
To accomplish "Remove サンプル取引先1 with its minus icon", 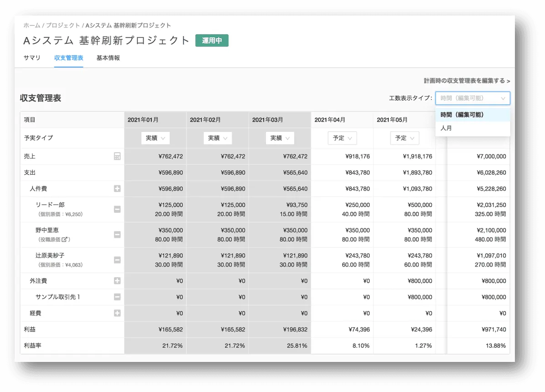I will 118,297.
